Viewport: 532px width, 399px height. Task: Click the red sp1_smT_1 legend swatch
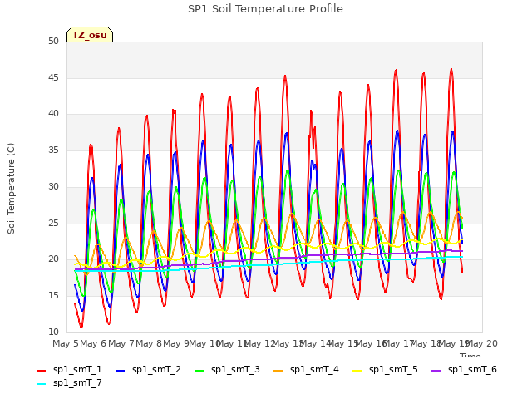(41, 371)
